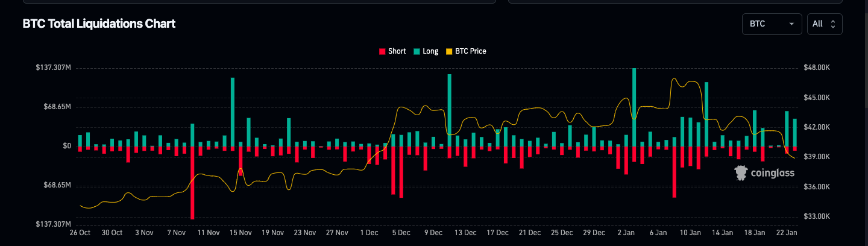Click the 13 Dec date label
868x246 pixels.
[x=465, y=232]
